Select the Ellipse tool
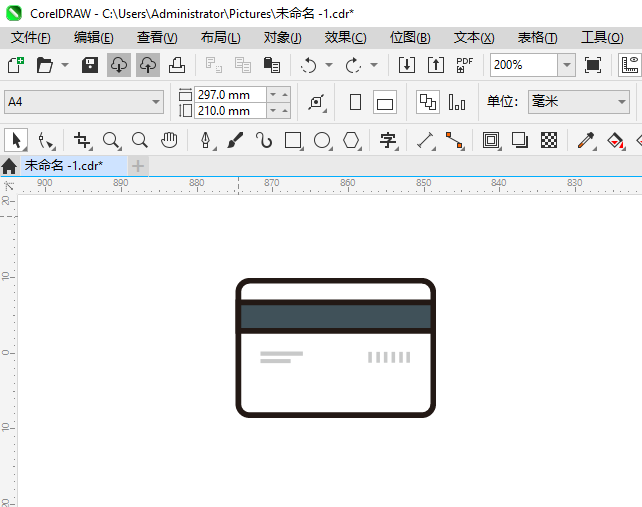The width and height of the screenshot is (642, 507). point(323,140)
